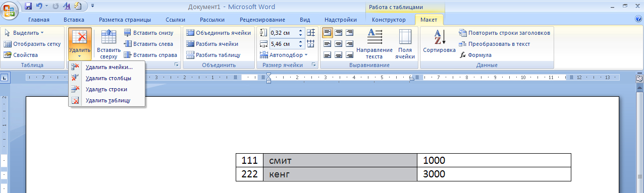Select the Макет tab
The height and width of the screenshot is (193, 644).
click(429, 20)
